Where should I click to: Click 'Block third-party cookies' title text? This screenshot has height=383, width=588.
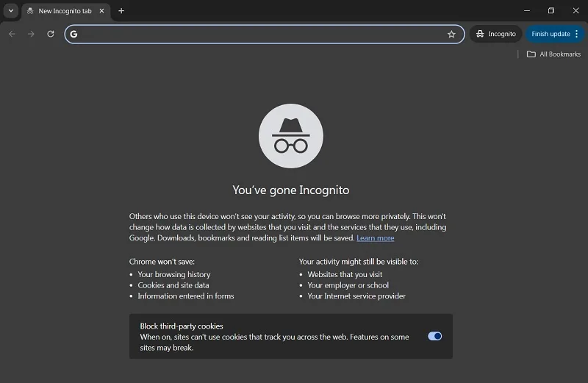pos(182,326)
